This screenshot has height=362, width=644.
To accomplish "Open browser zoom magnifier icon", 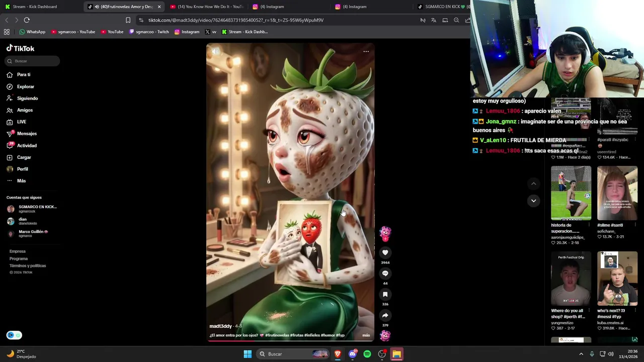I will pyautogui.click(x=456, y=20).
